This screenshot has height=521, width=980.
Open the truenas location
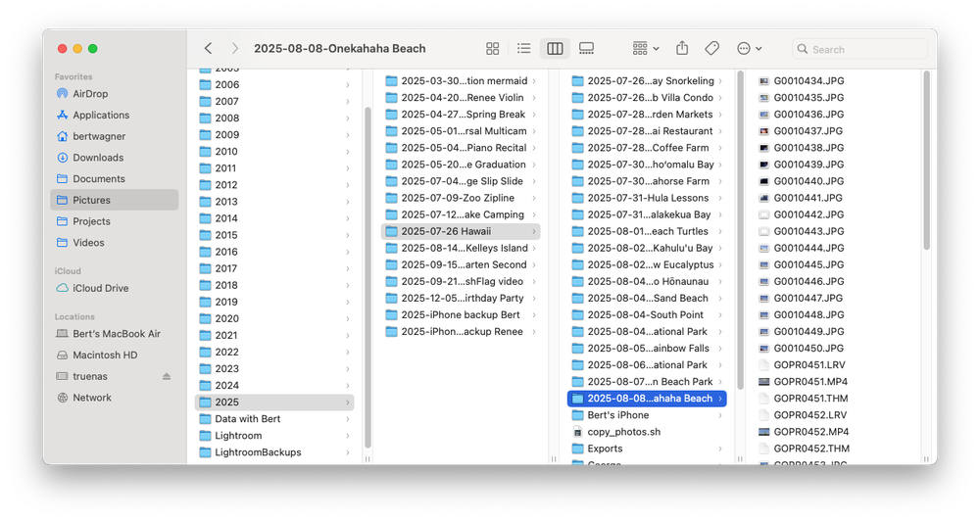click(90, 376)
